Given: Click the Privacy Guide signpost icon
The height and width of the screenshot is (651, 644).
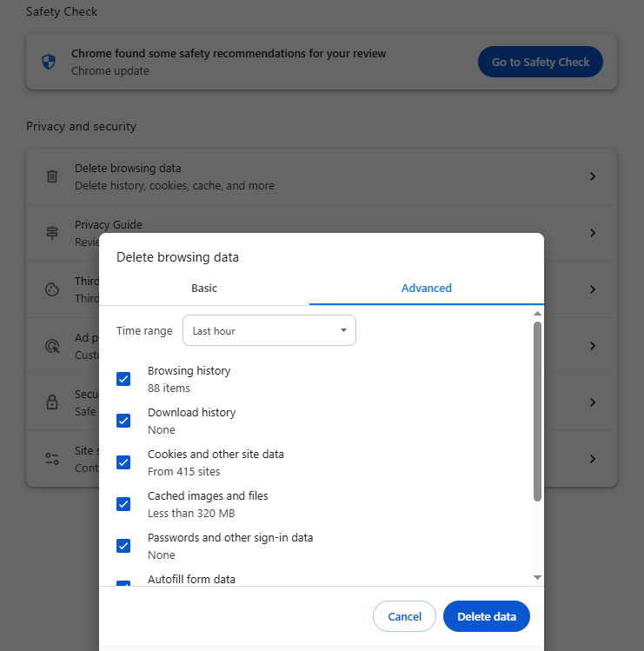Looking at the screenshot, I should pyautogui.click(x=52, y=233).
